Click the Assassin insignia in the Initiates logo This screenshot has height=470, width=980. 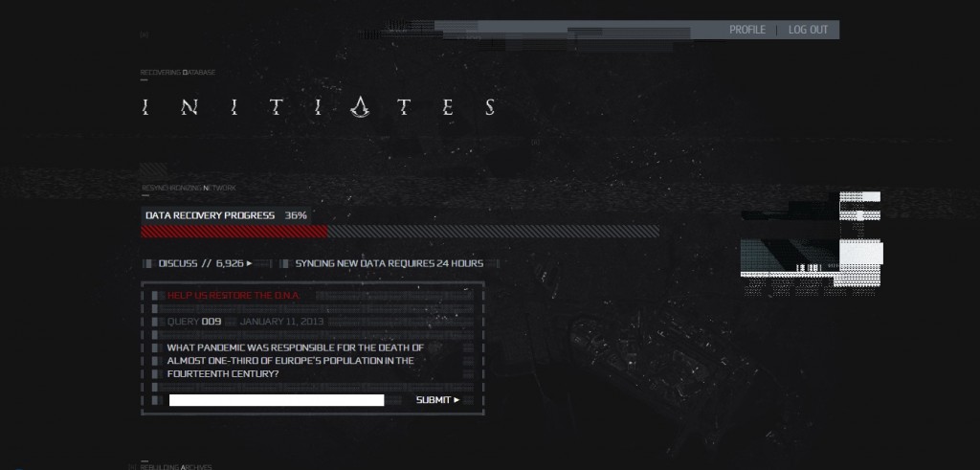360,107
